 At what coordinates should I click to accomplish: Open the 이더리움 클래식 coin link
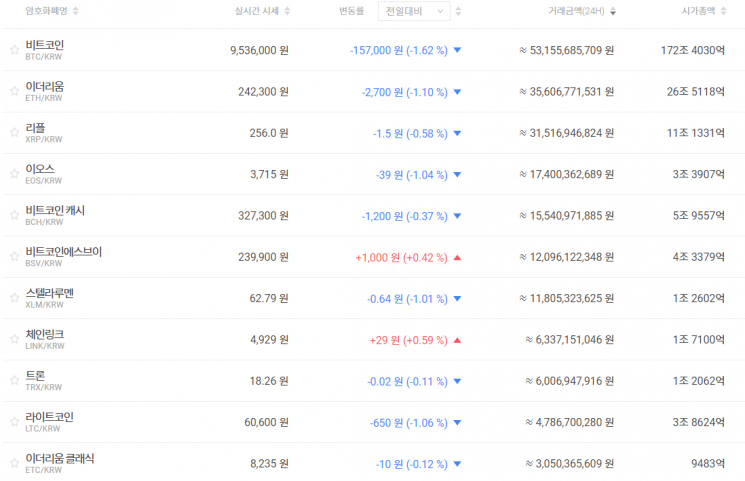coord(60,459)
